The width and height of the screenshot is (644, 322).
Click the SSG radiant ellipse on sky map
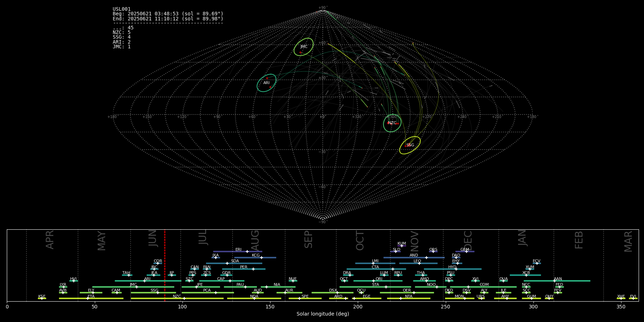(410, 145)
